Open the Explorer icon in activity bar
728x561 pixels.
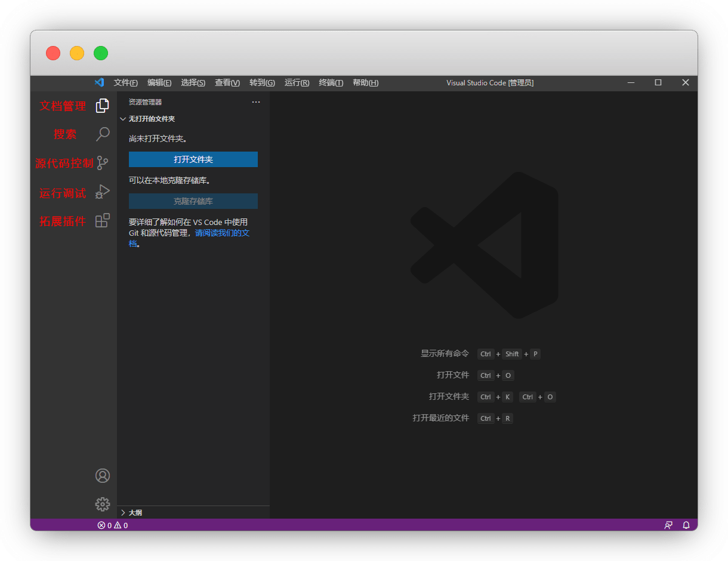[103, 106]
